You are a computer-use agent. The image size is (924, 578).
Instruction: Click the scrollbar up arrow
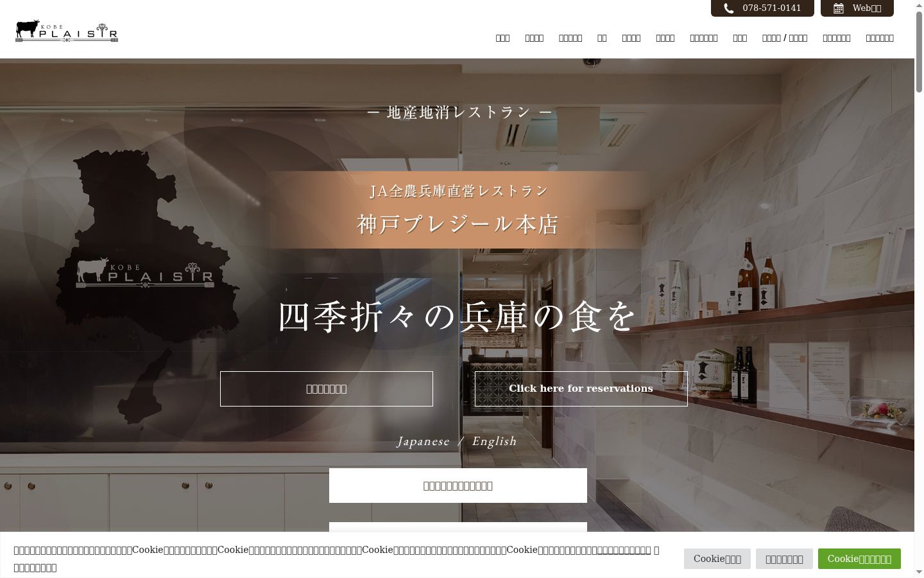(x=919, y=5)
